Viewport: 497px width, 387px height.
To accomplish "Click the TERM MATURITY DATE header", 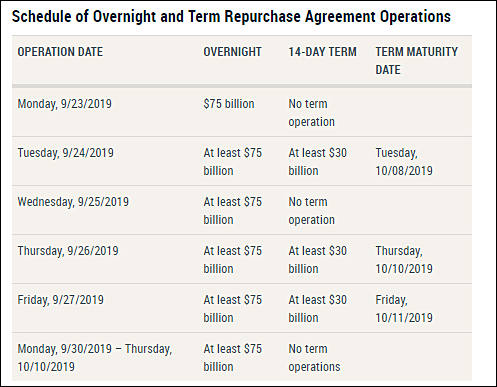I will tap(416, 61).
